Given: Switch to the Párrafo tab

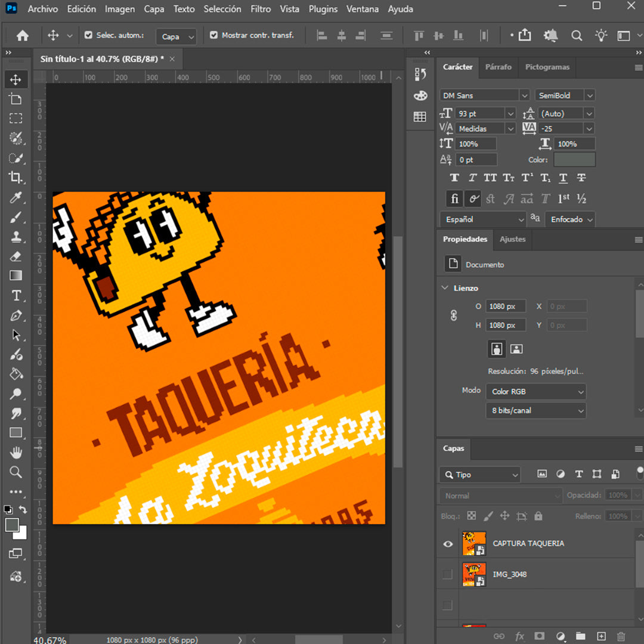Looking at the screenshot, I should point(498,67).
